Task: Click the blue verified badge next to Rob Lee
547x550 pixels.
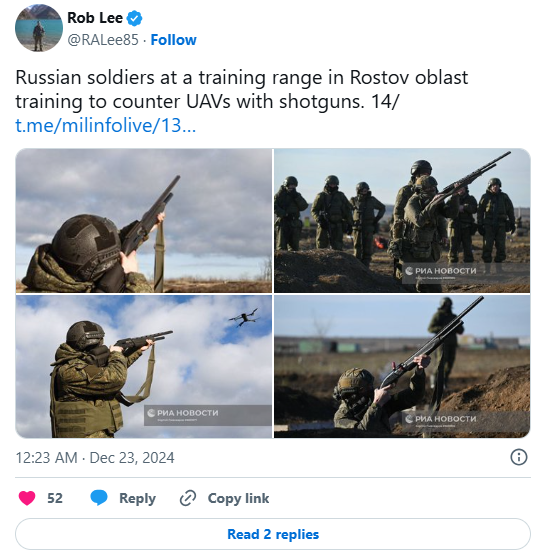Action: [x=134, y=18]
